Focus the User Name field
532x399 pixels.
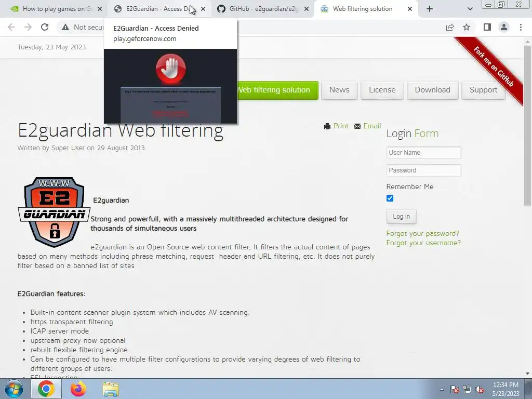423,153
